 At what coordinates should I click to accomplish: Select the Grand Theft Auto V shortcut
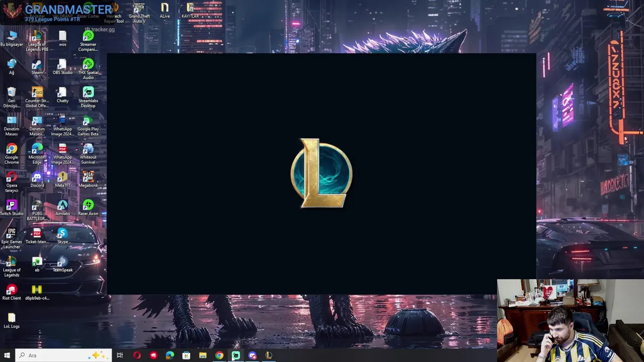(x=139, y=13)
